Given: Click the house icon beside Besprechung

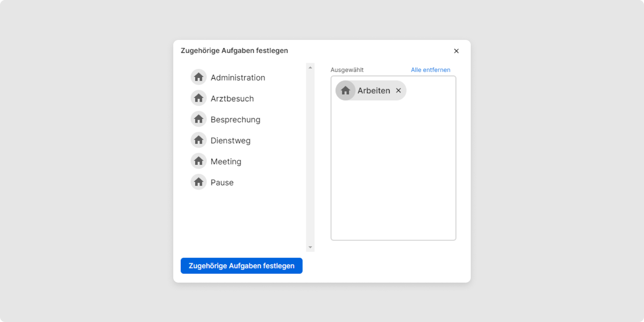Looking at the screenshot, I should point(199,119).
